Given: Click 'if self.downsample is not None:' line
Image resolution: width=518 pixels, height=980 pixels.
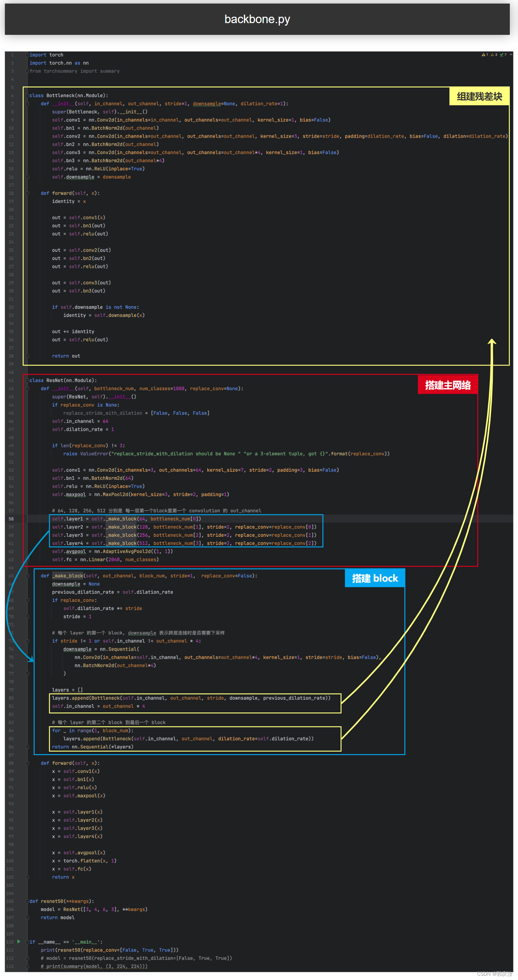Looking at the screenshot, I should point(96,307).
